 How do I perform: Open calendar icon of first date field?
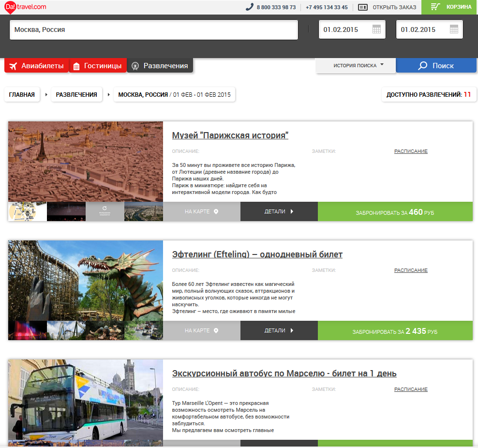point(376,30)
